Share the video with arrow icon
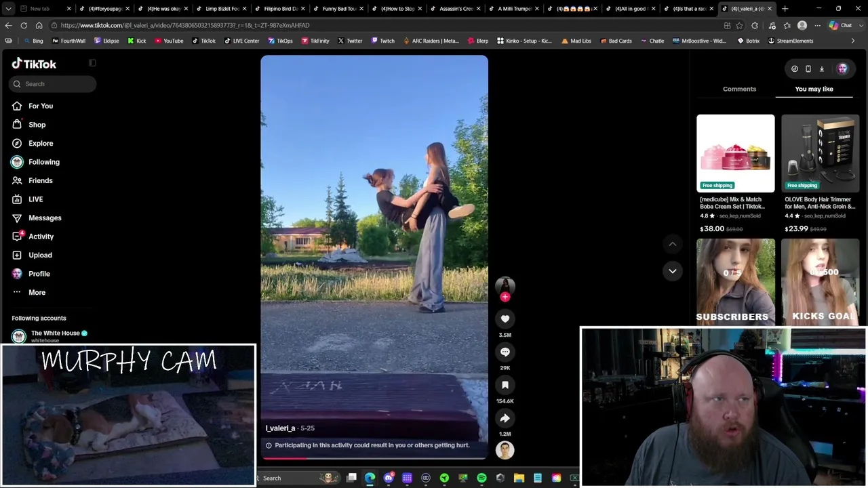The width and height of the screenshot is (868, 488). tap(505, 418)
